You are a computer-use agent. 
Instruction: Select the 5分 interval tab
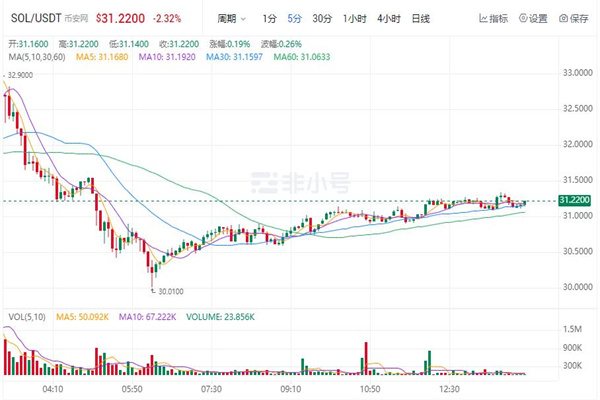pos(294,19)
